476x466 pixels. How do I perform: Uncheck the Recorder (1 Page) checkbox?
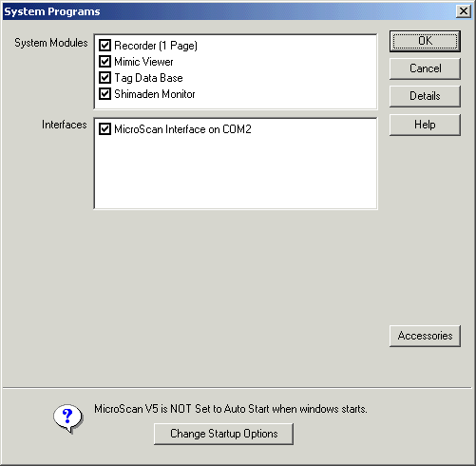[105, 46]
